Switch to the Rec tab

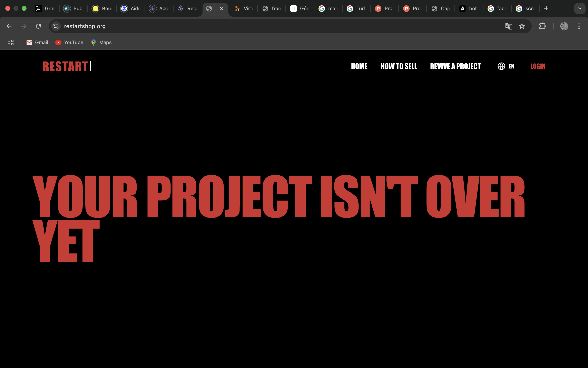click(x=187, y=9)
